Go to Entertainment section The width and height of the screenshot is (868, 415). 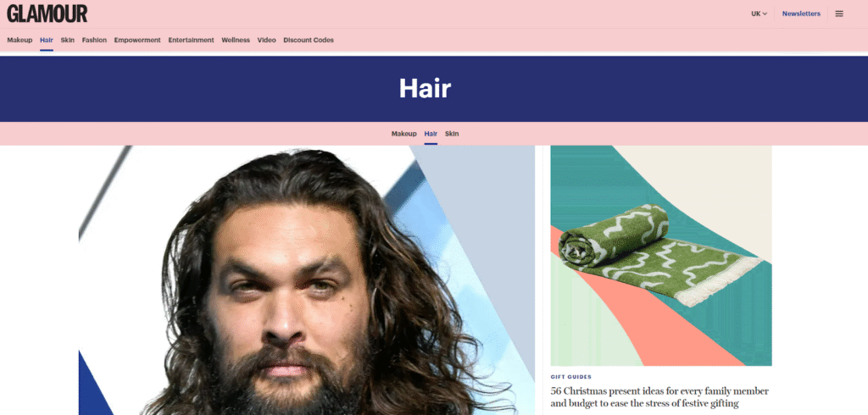(191, 40)
